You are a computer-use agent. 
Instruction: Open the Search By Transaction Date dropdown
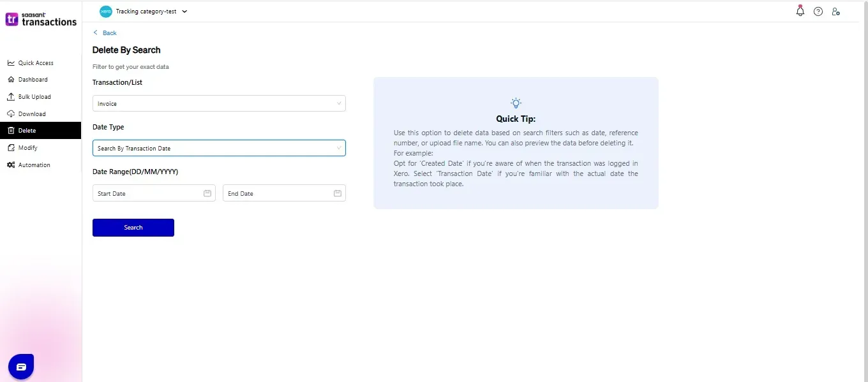[x=219, y=148]
